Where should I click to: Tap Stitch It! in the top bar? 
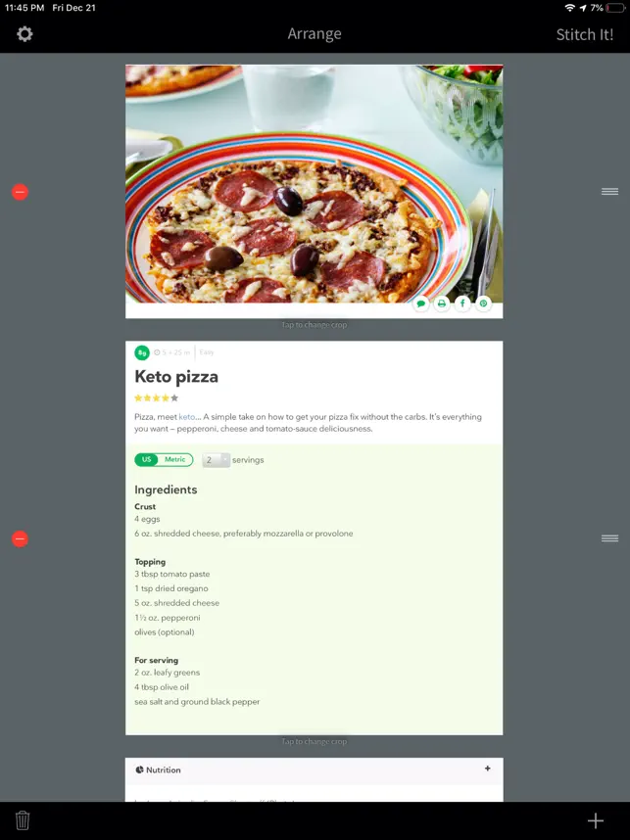point(584,35)
